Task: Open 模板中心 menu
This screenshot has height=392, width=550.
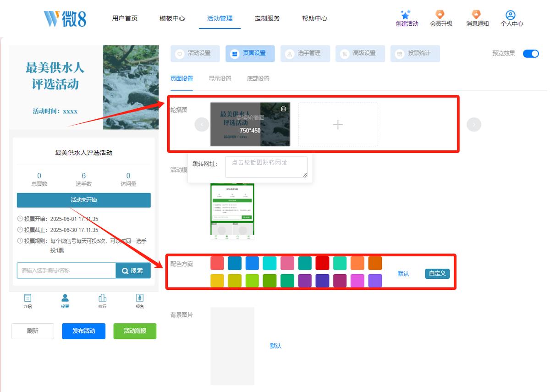Action: tap(172, 18)
